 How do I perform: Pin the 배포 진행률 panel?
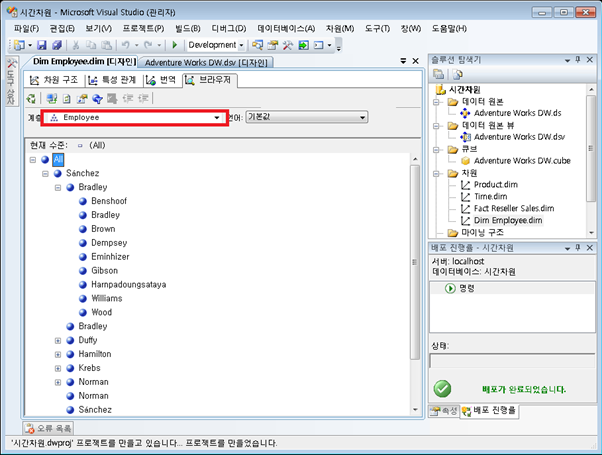(578, 248)
